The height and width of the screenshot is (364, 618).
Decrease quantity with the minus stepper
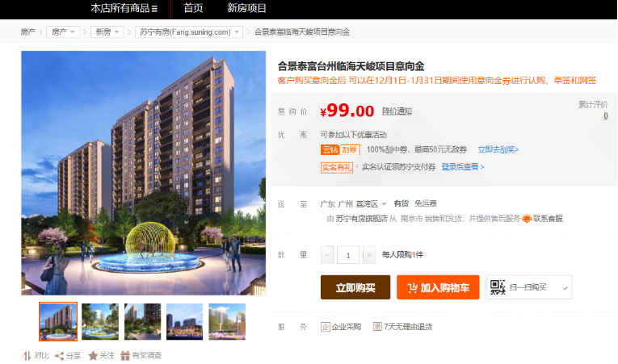click(x=327, y=255)
